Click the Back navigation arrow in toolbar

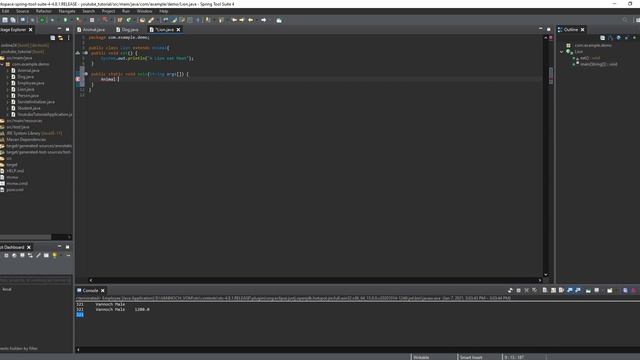251,20
